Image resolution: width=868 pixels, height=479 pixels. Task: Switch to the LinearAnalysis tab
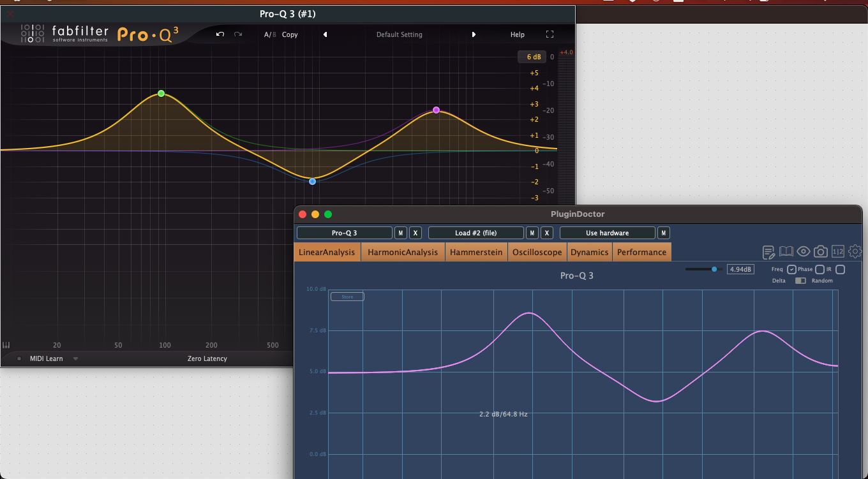327,252
